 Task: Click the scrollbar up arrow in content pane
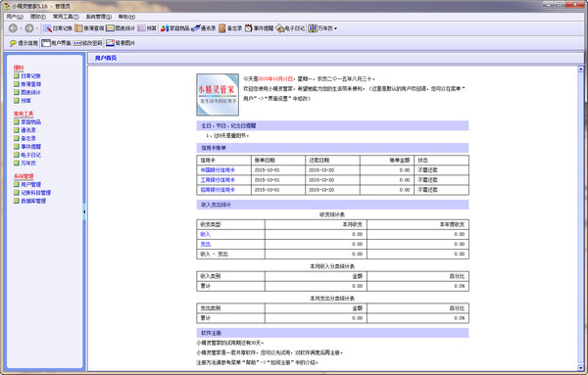581,69
